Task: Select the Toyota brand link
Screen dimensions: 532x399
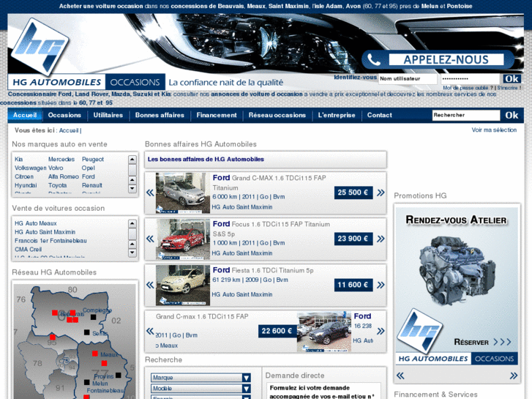Action: 57,185
